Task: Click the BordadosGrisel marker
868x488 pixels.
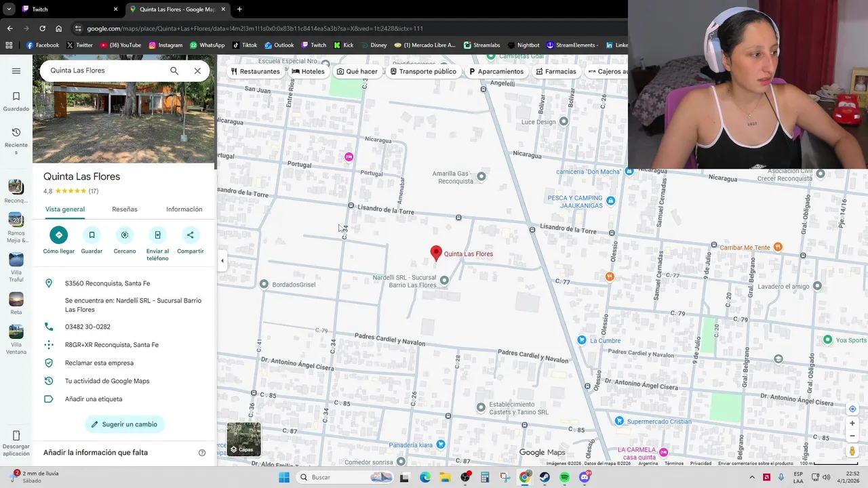Action: pos(264,284)
